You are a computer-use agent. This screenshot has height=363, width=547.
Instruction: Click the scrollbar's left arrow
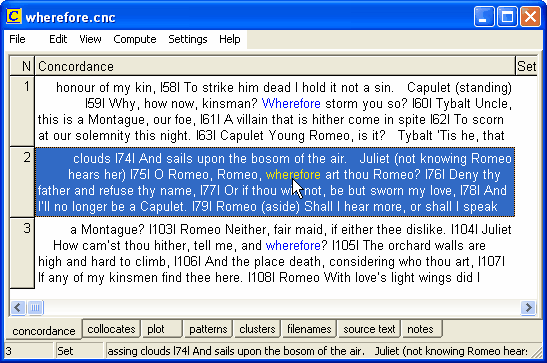[x=17, y=308]
